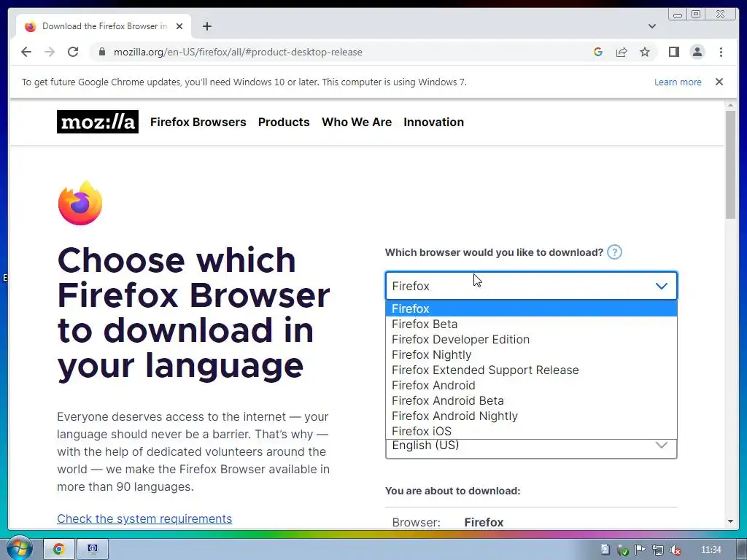
Task: Reload the page with refresh icon
Action: 73,52
